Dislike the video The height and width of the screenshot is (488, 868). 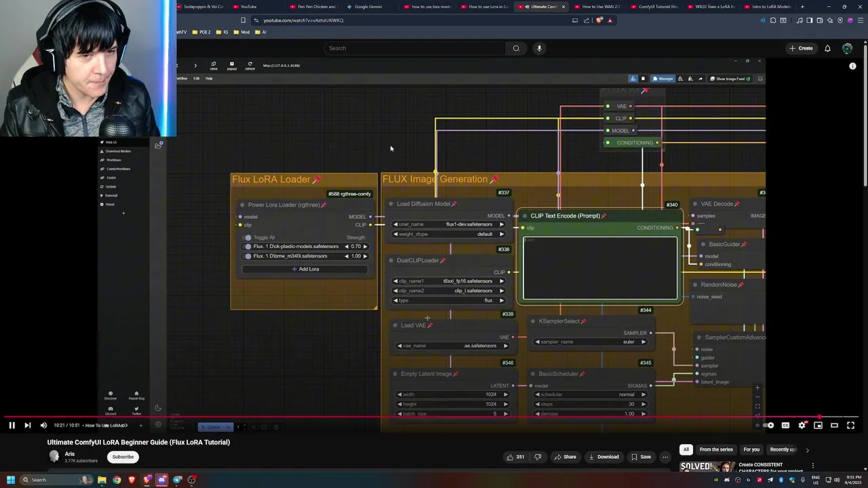click(x=538, y=457)
